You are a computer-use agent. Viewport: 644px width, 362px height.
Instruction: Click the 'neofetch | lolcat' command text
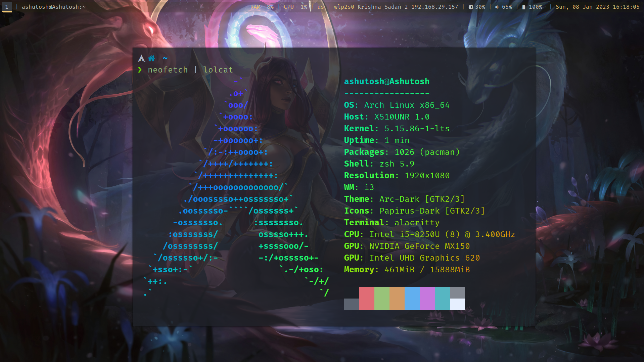pyautogui.click(x=190, y=70)
